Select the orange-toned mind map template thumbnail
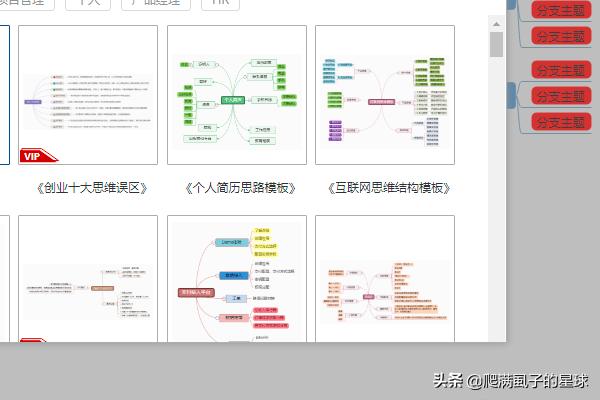 [385, 278]
